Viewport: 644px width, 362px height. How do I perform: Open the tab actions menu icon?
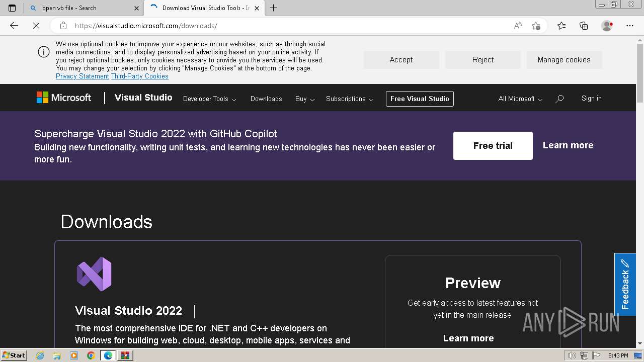(12, 8)
